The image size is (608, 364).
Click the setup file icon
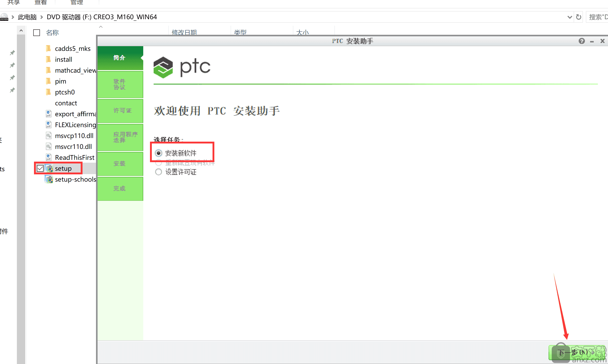click(x=49, y=168)
